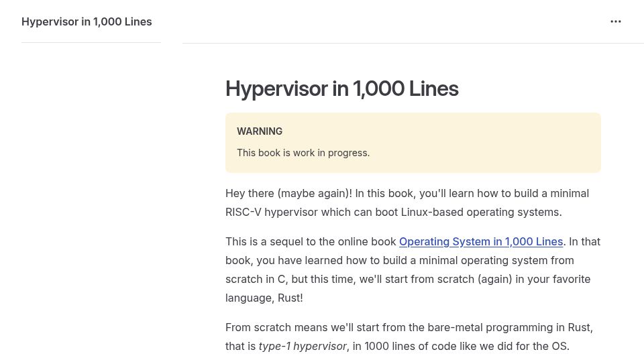The width and height of the screenshot is (644, 362).
Task: Click the paragraph line mentioning "language, Rust!"
Action: coord(264,298)
